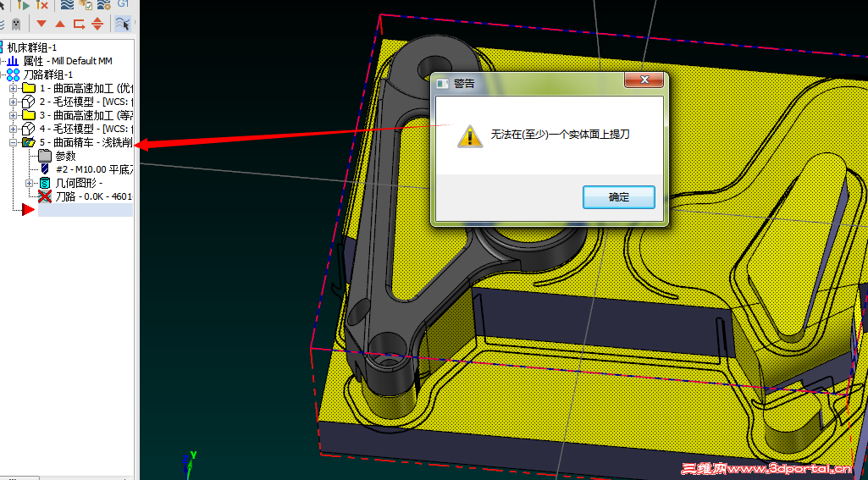Expand operation 3 曲面高速加工
Image resolution: width=868 pixels, height=480 pixels.
[x=14, y=115]
